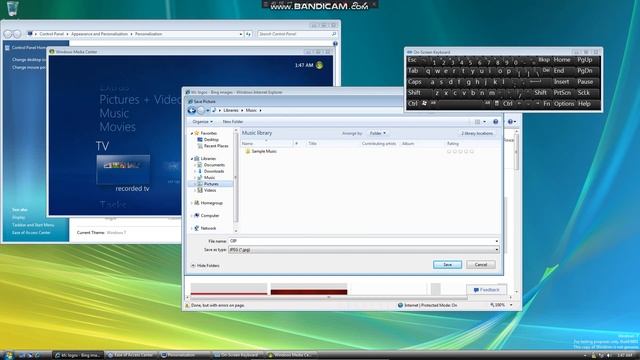The image size is (640, 360).
Task: Click Control Panel back button
Action: pos(8,34)
